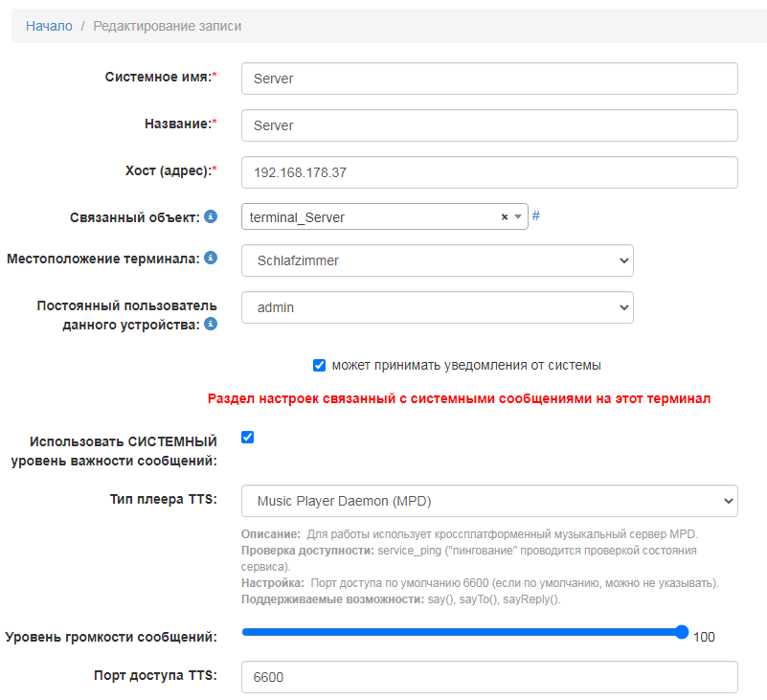767x700 pixels.
Task: Click the Хост (адрес) field with 192.168.178.37
Action: (489, 172)
